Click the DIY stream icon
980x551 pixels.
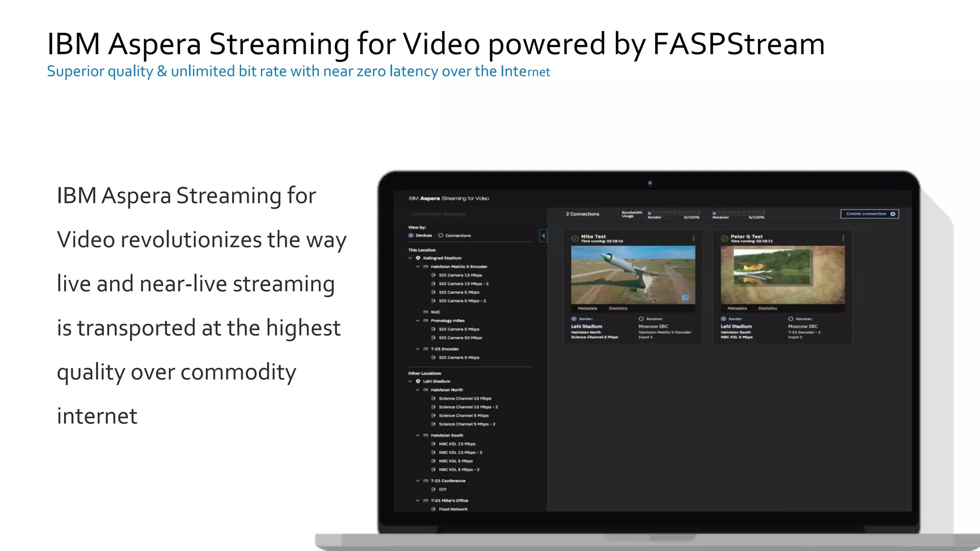[x=434, y=489]
